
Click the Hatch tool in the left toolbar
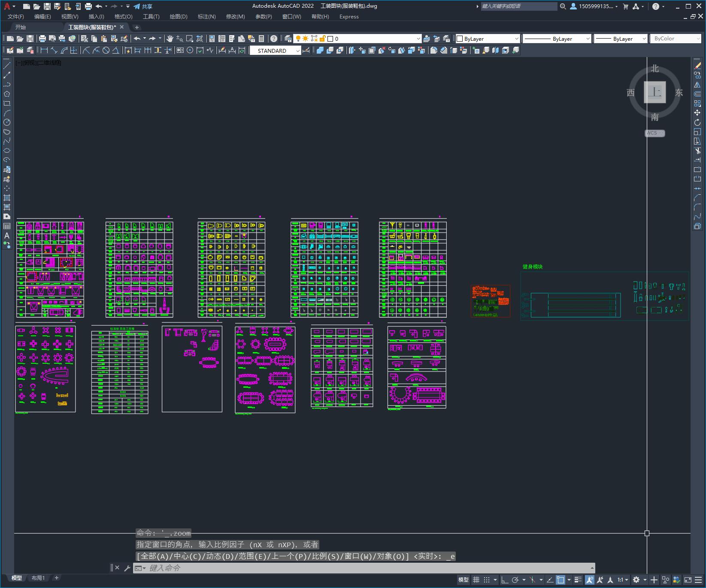(x=7, y=198)
